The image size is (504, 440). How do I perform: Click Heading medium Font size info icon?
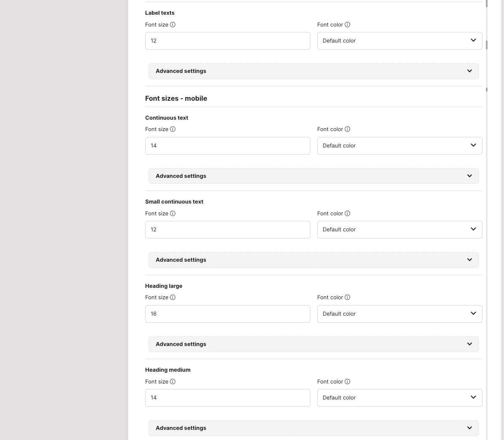(172, 382)
